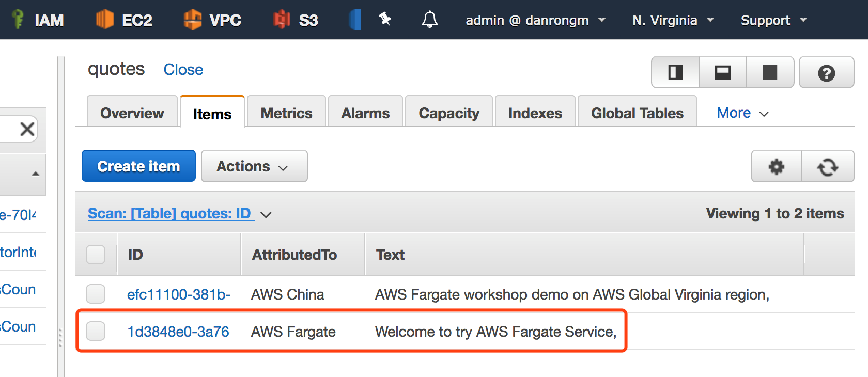Switch to the Metrics tab
The image size is (868, 377).
tap(286, 113)
